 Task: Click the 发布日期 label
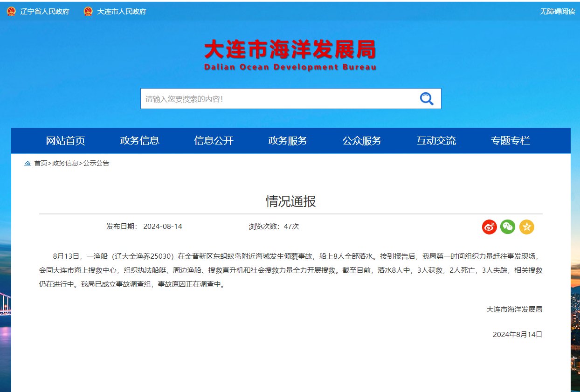[x=122, y=227]
